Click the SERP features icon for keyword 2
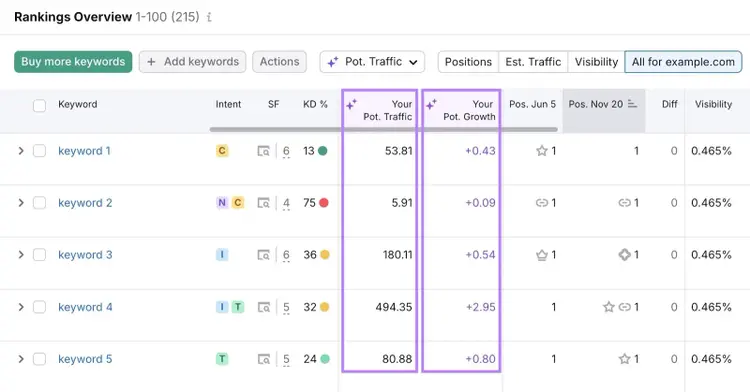 coord(263,203)
